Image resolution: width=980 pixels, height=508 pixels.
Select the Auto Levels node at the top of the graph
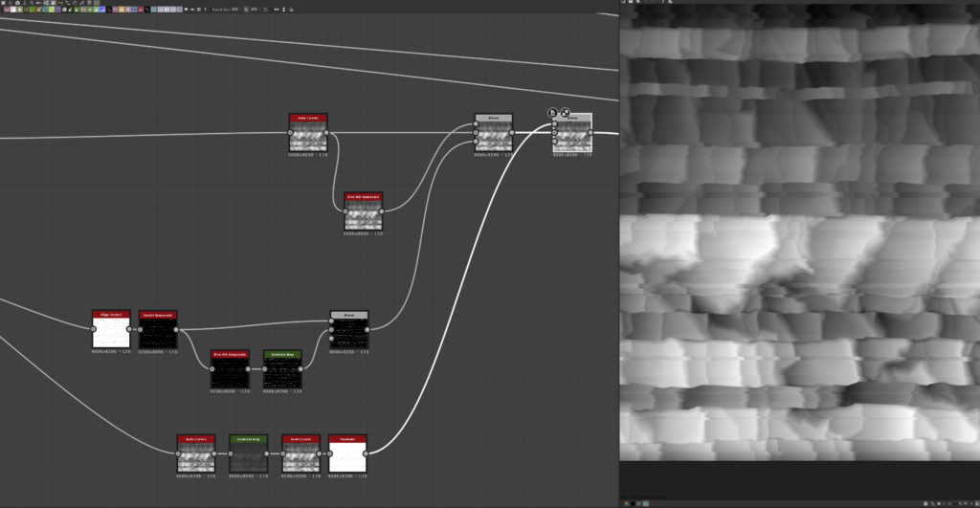coord(308,133)
